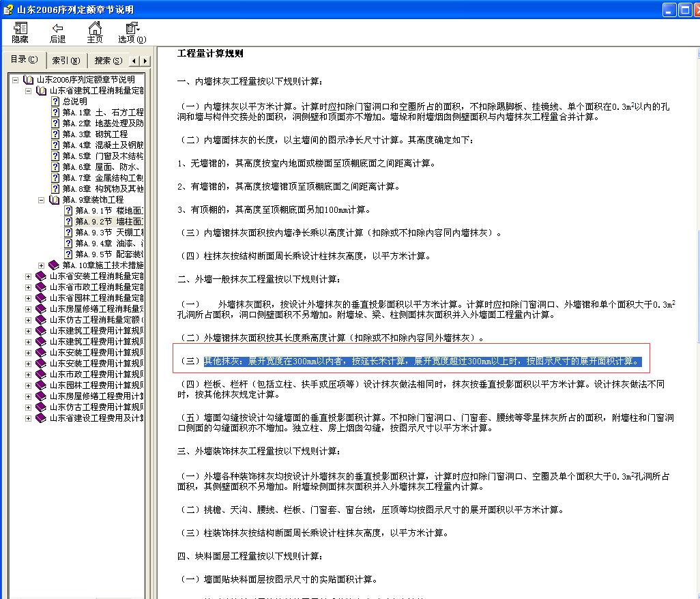This screenshot has height=599, width=700.
Task: Click the book icon of 山东市政工程费用计算规则
Action: (x=41, y=375)
